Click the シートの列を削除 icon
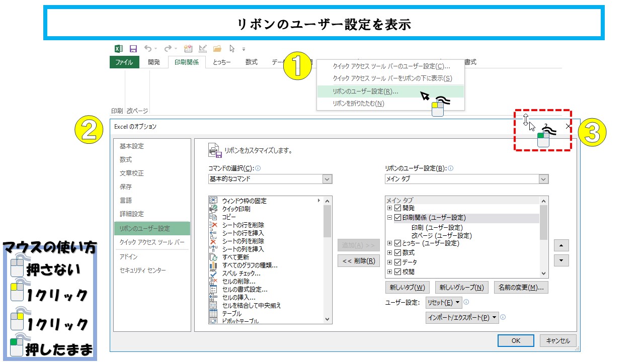The width and height of the screenshot is (644, 362). (x=213, y=241)
